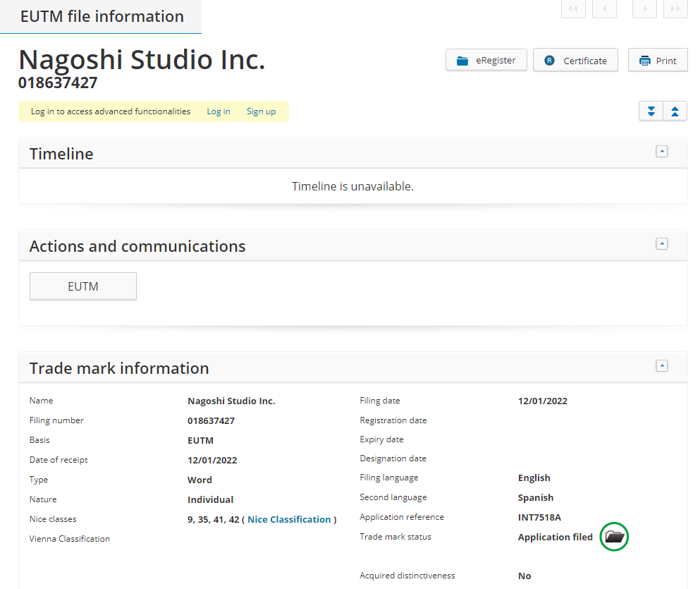700x589 pixels.
Task: Go to the next record
Action: click(644, 8)
